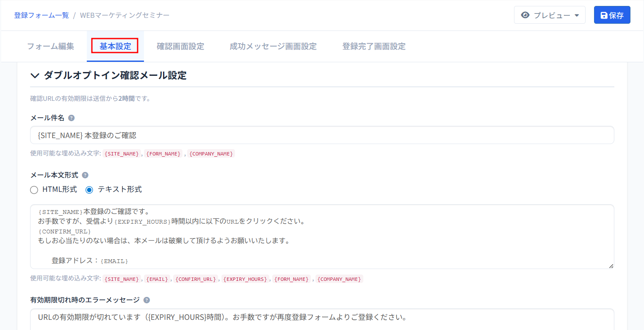Go to the 確認画面設定 tab

(180, 46)
